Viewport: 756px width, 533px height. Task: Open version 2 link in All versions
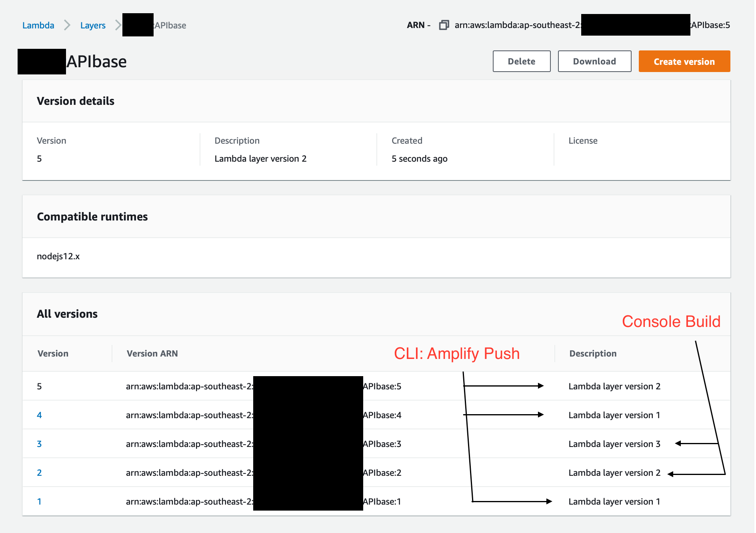pyautogui.click(x=39, y=473)
